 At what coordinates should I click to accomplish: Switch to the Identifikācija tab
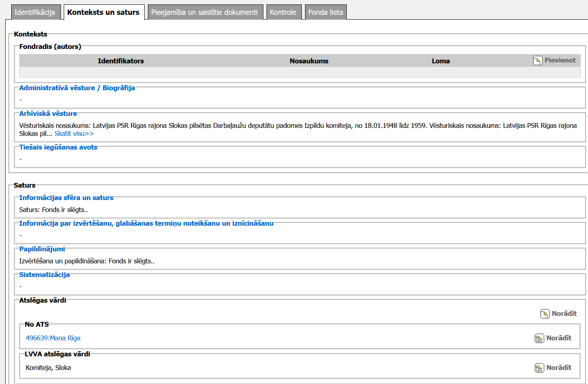35,12
